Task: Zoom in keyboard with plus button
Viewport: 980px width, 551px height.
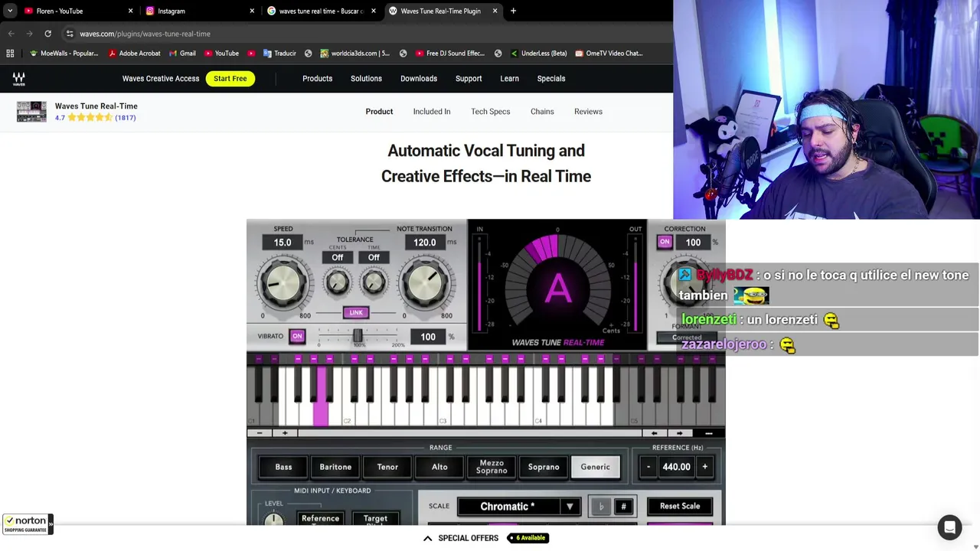Action: point(285,433)
